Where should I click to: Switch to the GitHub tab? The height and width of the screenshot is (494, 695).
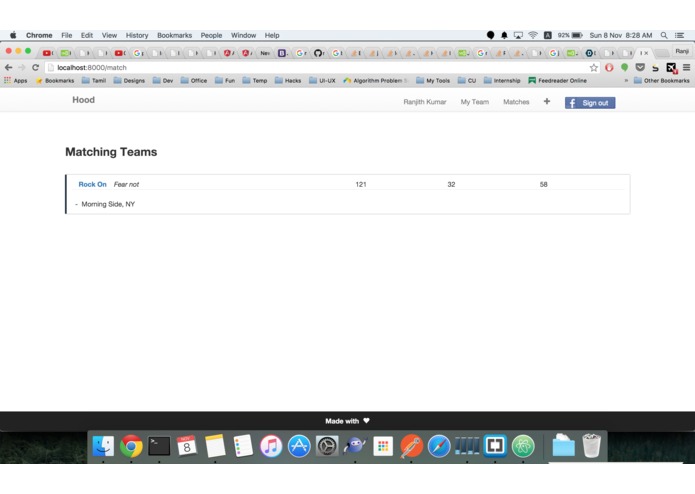pyautogui.click(x=318, y=53)
